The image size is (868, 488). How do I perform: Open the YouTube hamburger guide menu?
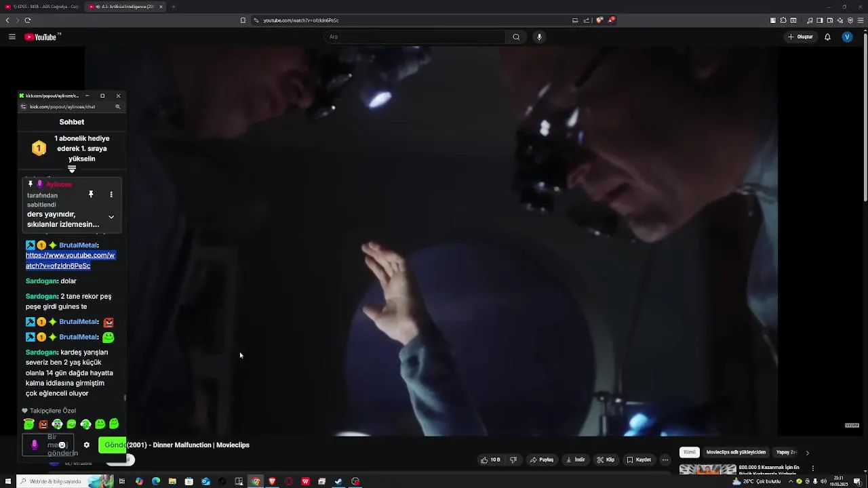coord(12,37)
